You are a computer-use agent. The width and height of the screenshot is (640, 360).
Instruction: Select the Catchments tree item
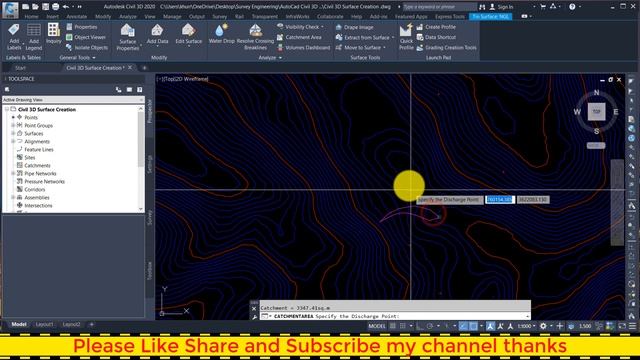(x=37, y=165)
